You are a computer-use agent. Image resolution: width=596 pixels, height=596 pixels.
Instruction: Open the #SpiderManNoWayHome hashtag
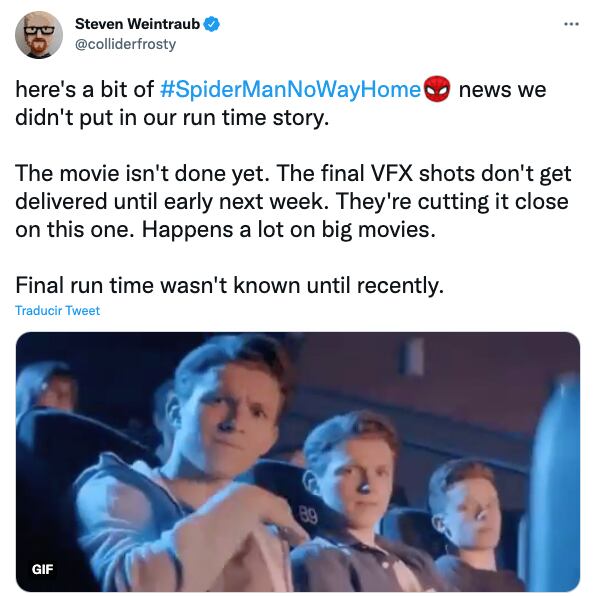(x=290, y=90)
